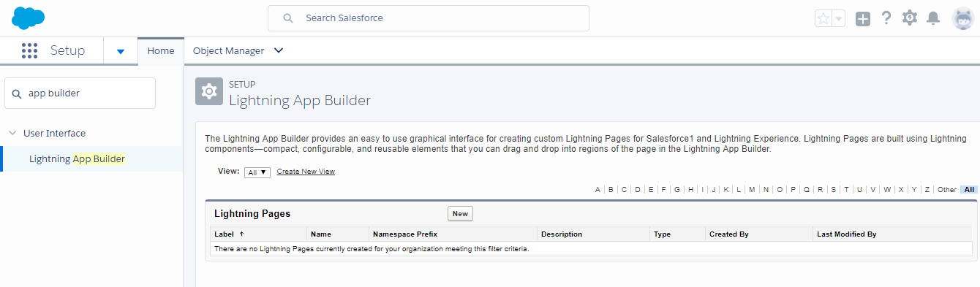The image size is (980, 287).
Task: Open the Object Manager tab chevron menu
Action: (x=278, y=50)
